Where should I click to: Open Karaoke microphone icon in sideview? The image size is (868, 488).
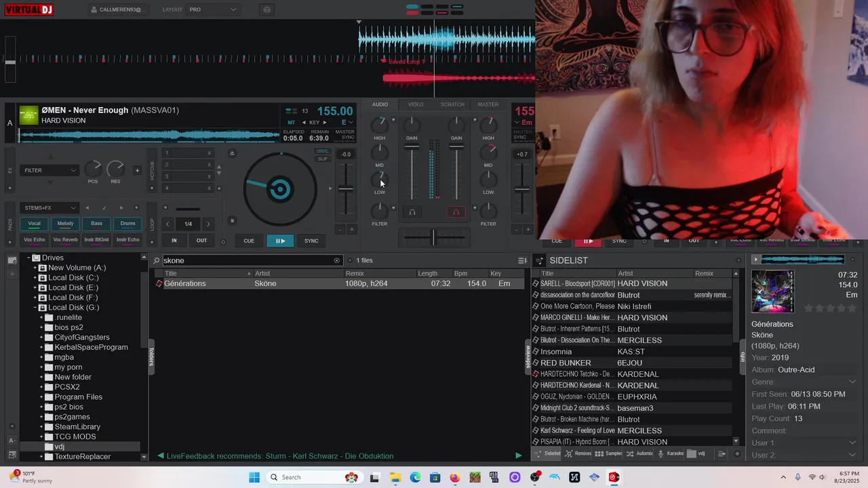tap(661, 453)
